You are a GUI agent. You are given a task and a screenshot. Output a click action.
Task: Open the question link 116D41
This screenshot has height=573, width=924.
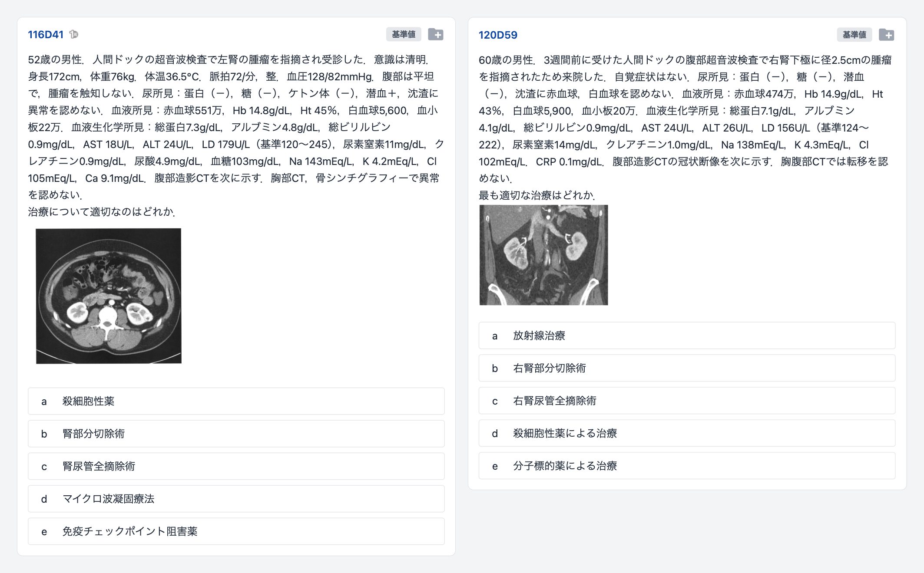click(46, 35)
